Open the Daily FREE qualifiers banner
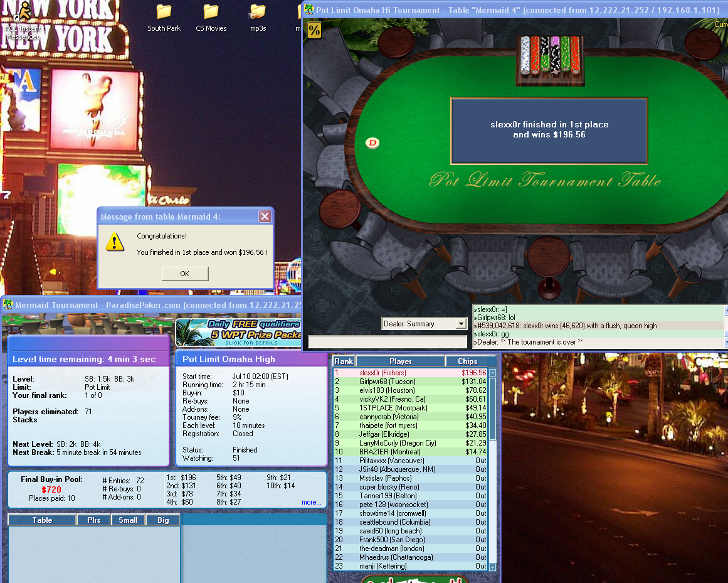 238,333
